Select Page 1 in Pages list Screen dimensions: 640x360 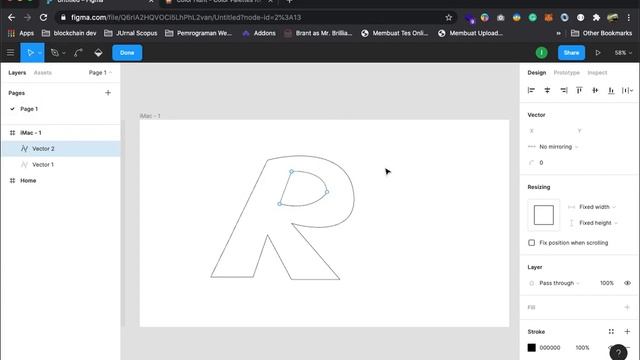[29, 109]
